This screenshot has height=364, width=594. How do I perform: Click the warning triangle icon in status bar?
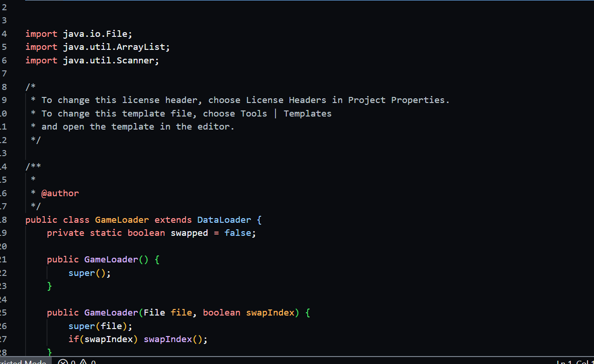pyautogui.click(x=83, y=362)
